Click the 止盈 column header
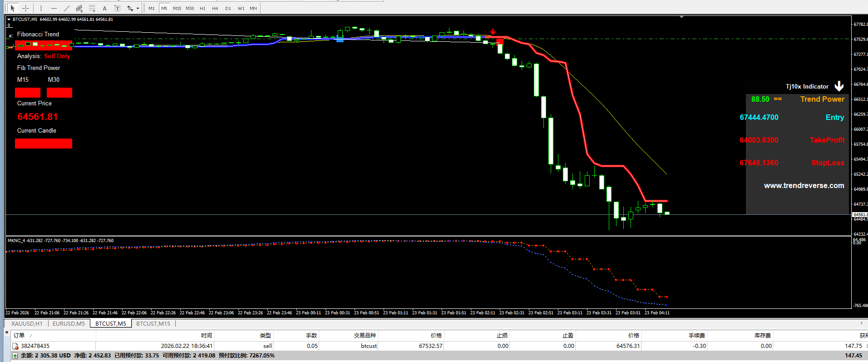Image resolution: width=868 pixels, height=362 pixels. [x=542, y=335]
